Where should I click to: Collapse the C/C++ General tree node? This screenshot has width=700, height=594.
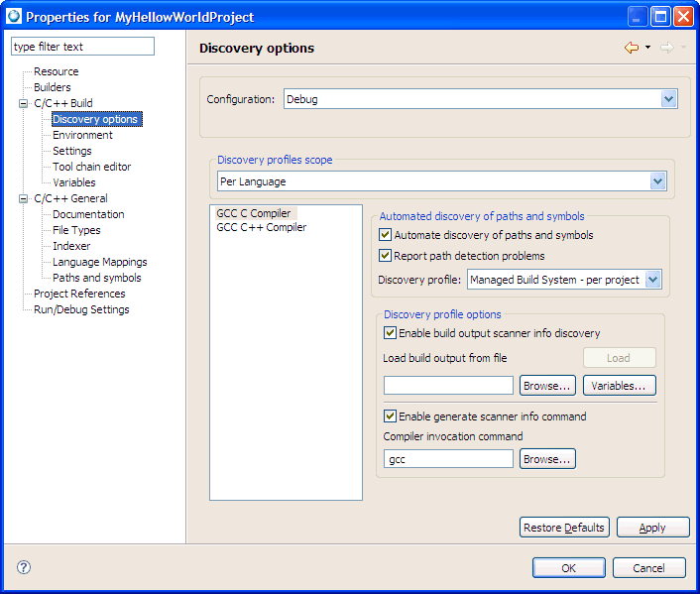click(x=24, y=198)
